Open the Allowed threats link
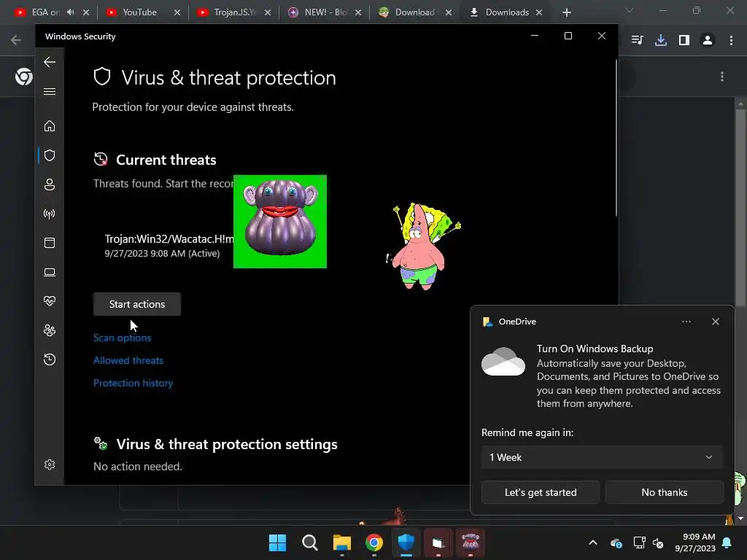This screenshot has height=560, width=747. point(128,360)
